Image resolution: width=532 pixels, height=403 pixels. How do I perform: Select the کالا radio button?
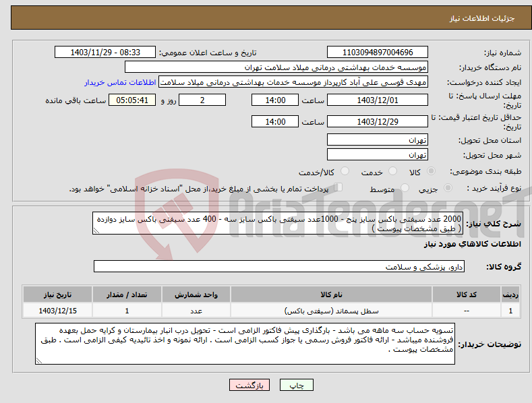click(x=431, y=171)
